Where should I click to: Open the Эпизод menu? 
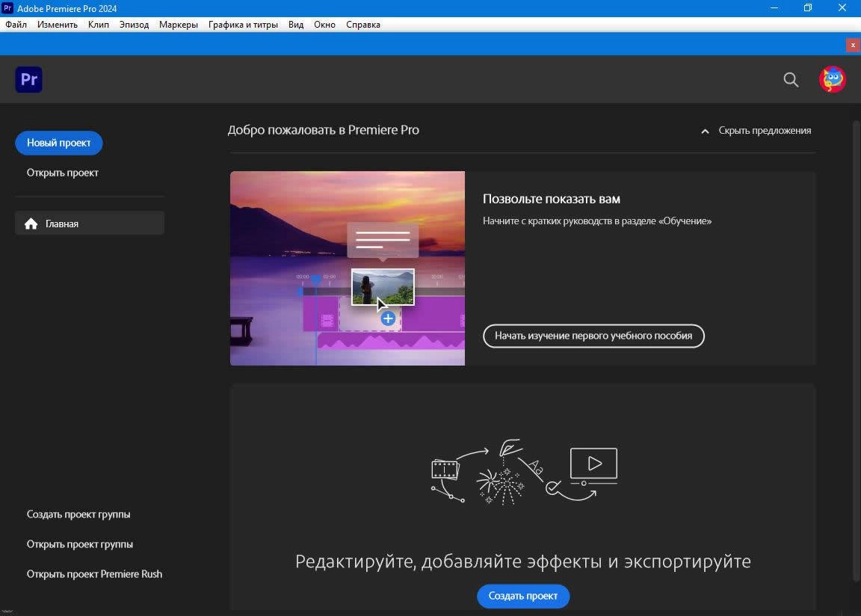[134, 25]
